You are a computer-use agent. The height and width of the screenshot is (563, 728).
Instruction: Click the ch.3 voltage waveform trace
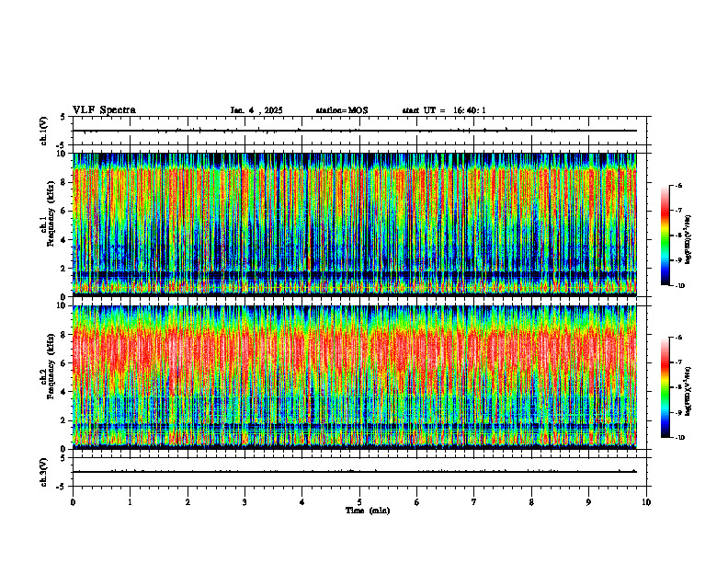(355, 472)
